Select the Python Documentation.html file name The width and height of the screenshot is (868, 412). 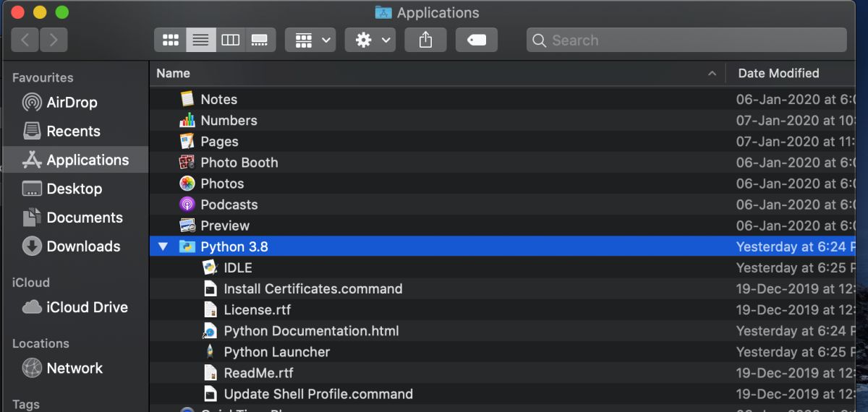(x=312, y=331)
